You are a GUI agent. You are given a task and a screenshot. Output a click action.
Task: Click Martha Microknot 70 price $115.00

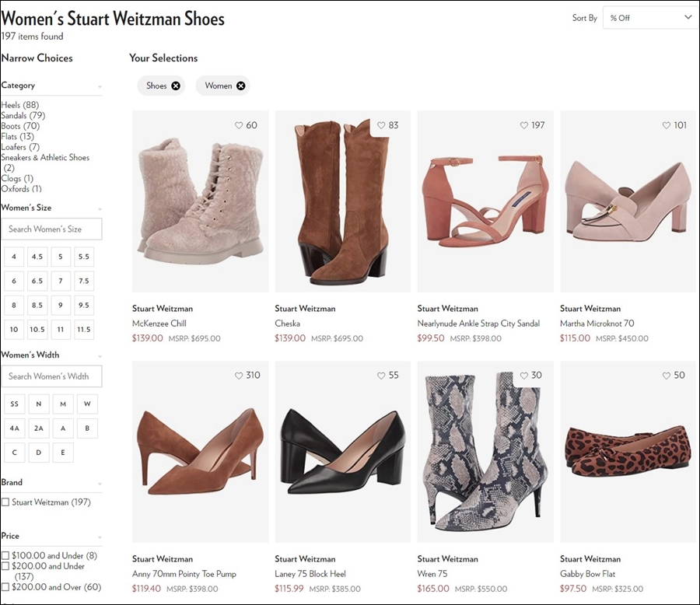(x=575, y=338)
